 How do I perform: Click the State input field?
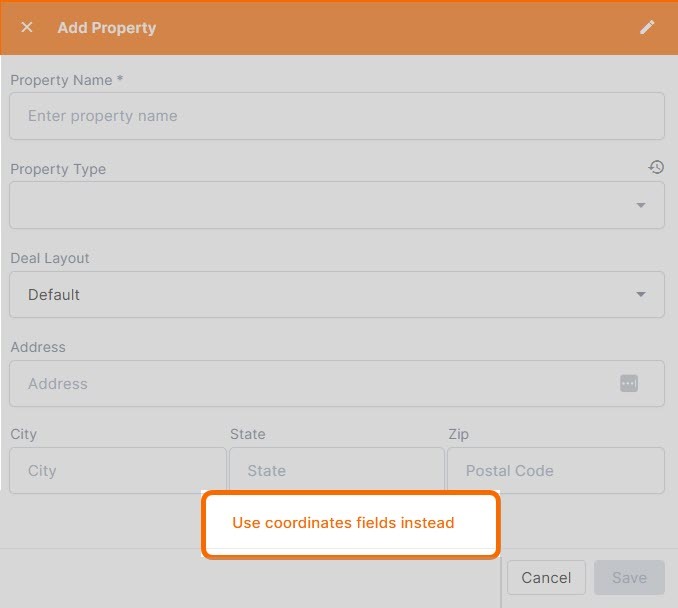click(336, 471)
